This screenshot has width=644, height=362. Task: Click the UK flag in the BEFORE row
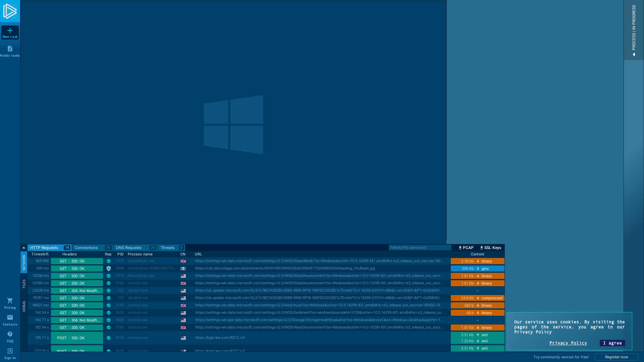click(183, 261)
